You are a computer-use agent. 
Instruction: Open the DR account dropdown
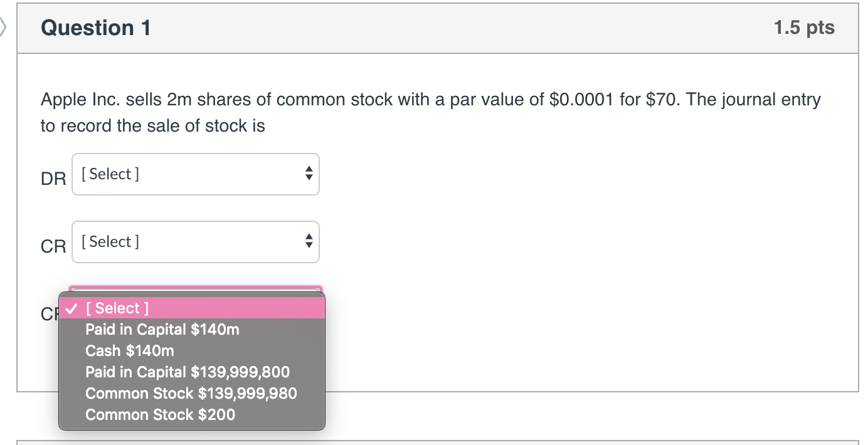195,174
